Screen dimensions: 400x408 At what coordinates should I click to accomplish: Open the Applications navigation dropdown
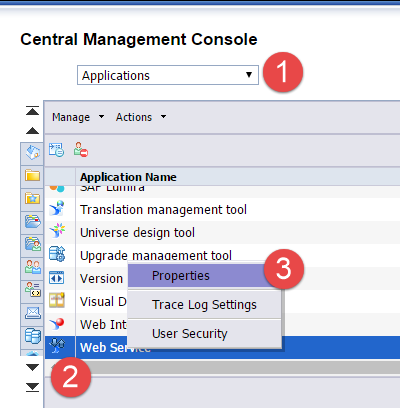click(168, 75)
